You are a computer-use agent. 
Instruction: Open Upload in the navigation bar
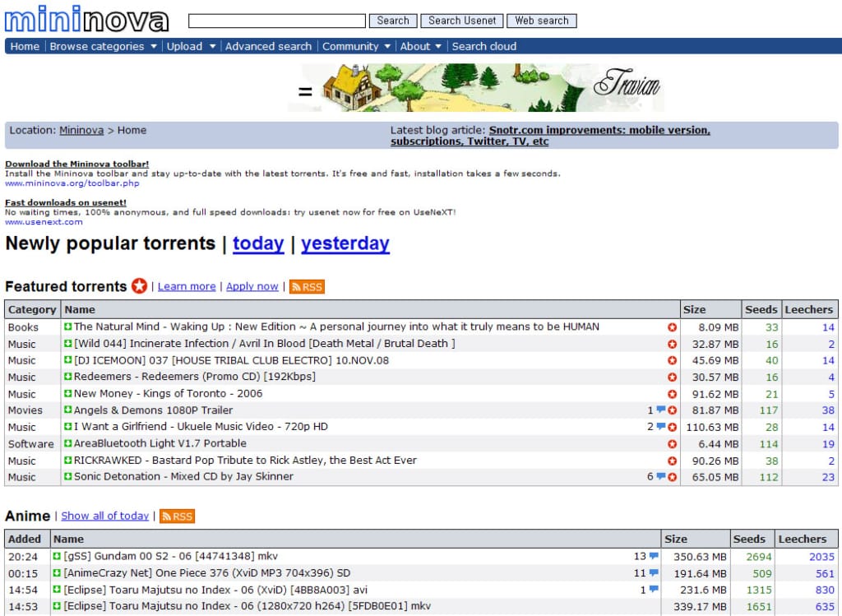coord(184,46)
